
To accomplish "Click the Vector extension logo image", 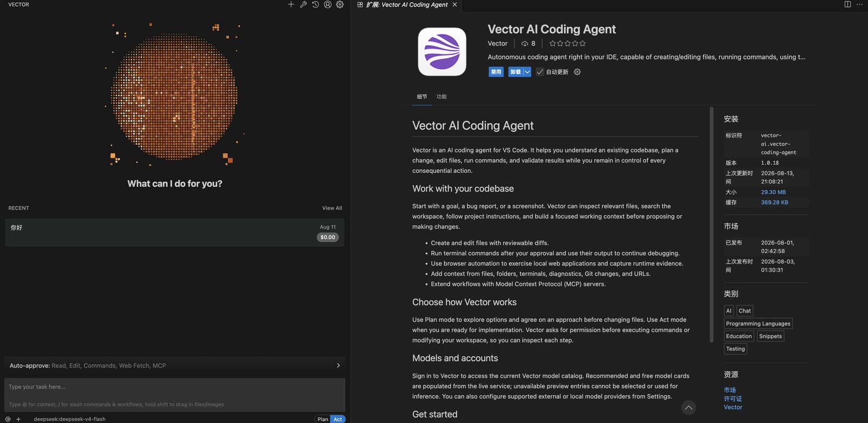I will coord(442,52).
